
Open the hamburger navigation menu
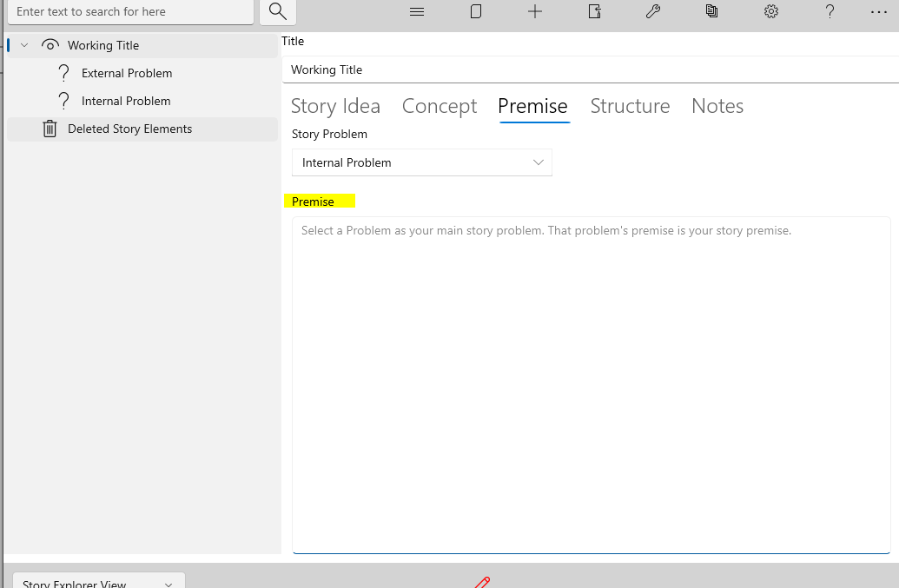pos(416,11)
